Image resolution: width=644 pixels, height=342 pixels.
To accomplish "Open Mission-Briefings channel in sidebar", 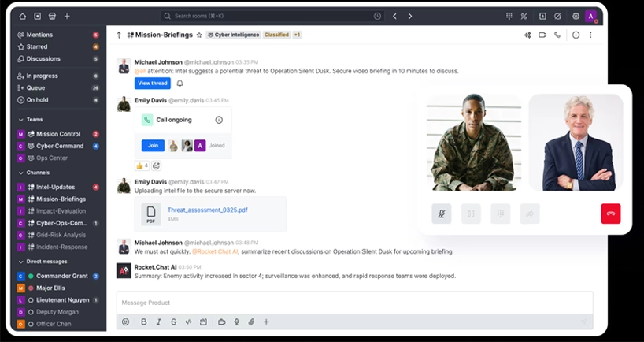I will point(58,199).
